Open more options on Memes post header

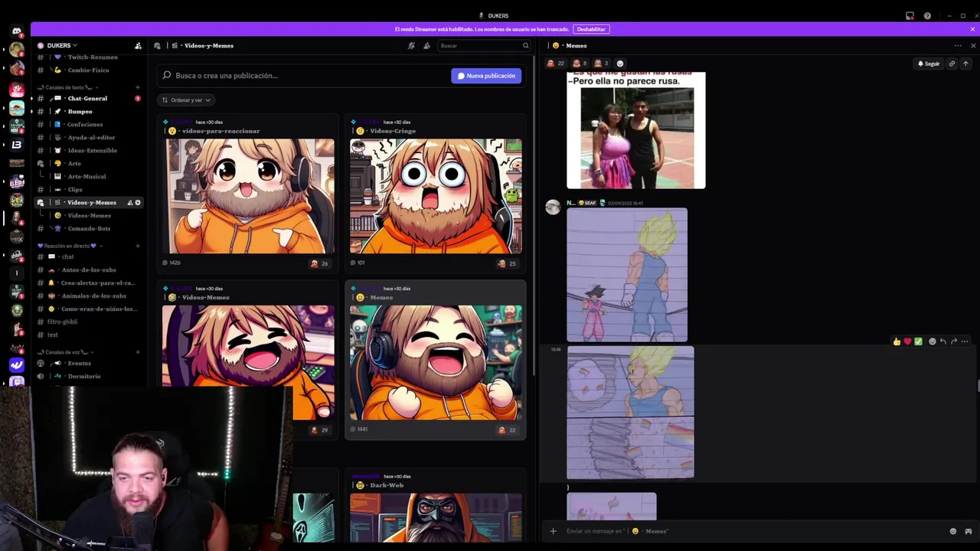click(958, 46)
